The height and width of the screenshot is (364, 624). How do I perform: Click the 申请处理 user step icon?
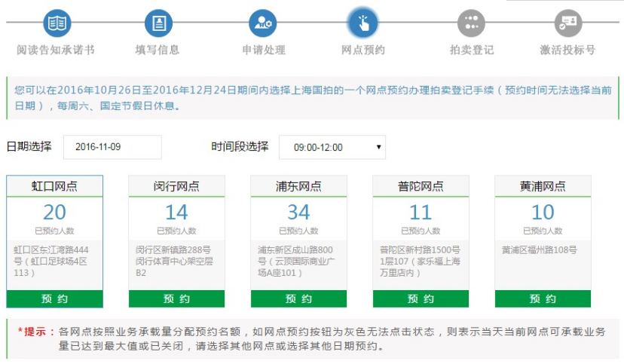pyautogui.click(x=263, y=23)
